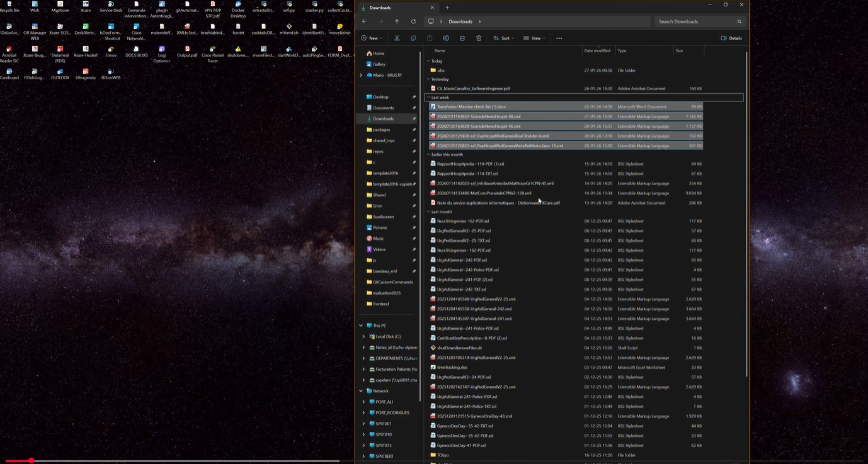Screen dimensions: 868x464
Task: Refresh the Downloads folder view
Action: [x=413, y=21]
